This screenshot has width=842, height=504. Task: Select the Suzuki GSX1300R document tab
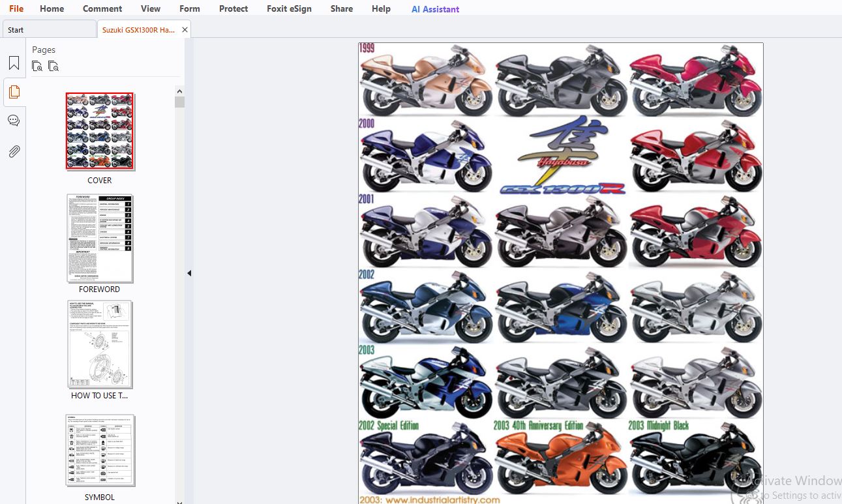point(138,30)
